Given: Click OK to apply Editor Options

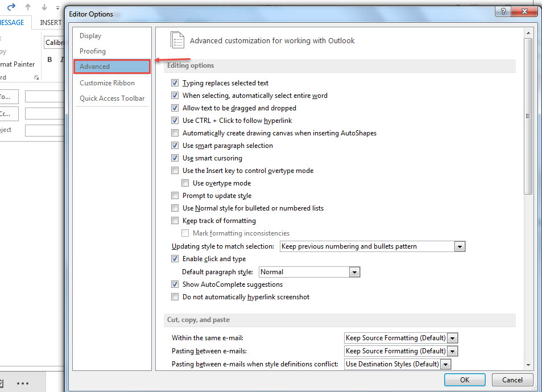Looking at the screenshot, I should (x=465, y=379).
